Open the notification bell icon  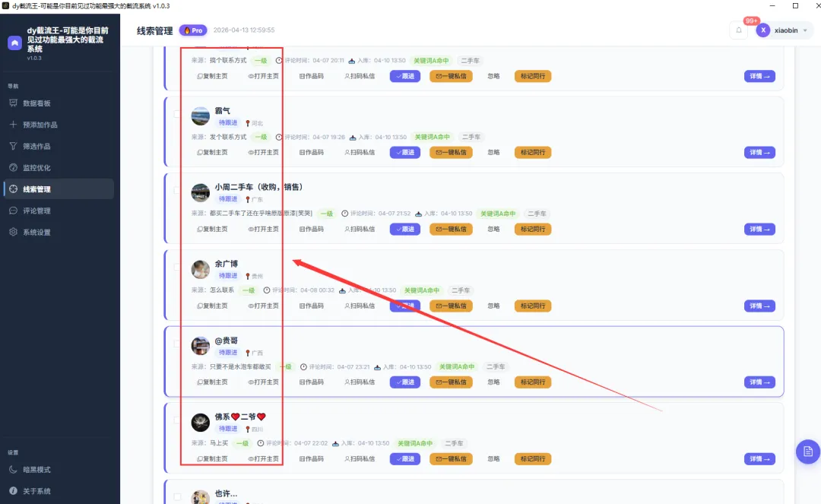[739, 30]
